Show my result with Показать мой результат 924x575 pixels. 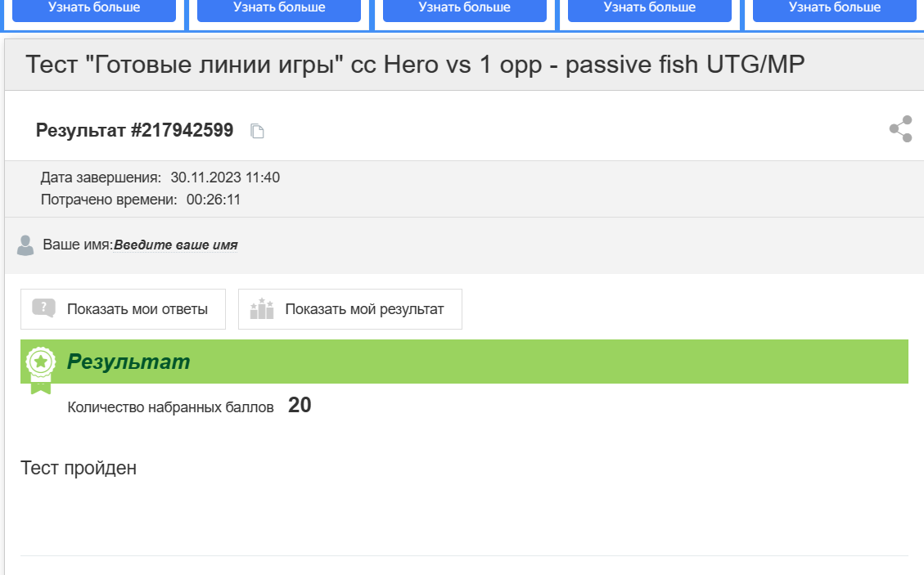coord(350,309)
